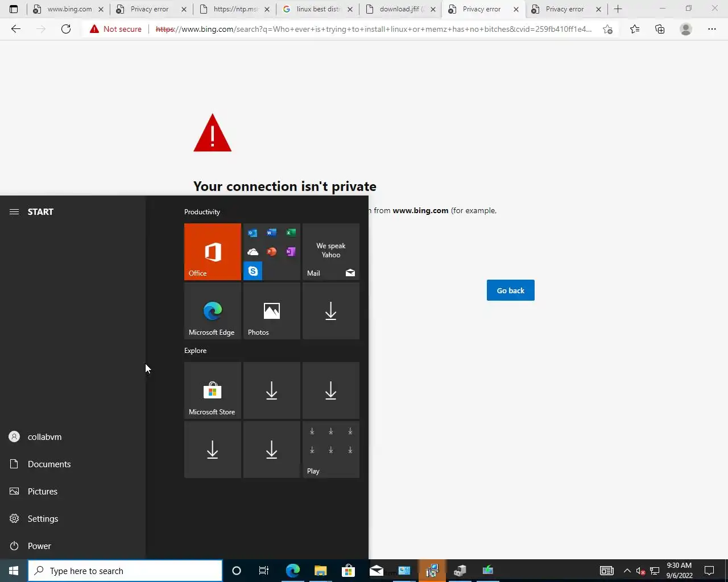Close the www.bing.com tab
The height and width of the screenshot is (582, 728).
(x=101, y=9)
